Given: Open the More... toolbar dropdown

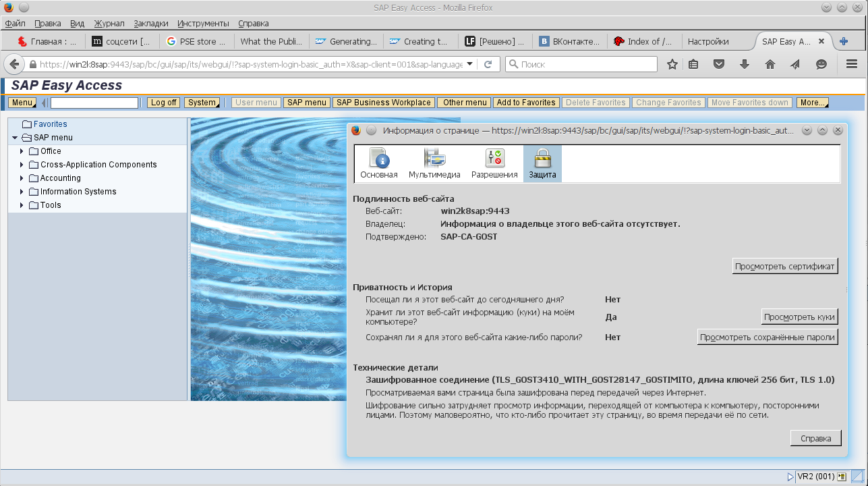Looking at the screenshot, I should pyautogui.click(x=812, y=103).
